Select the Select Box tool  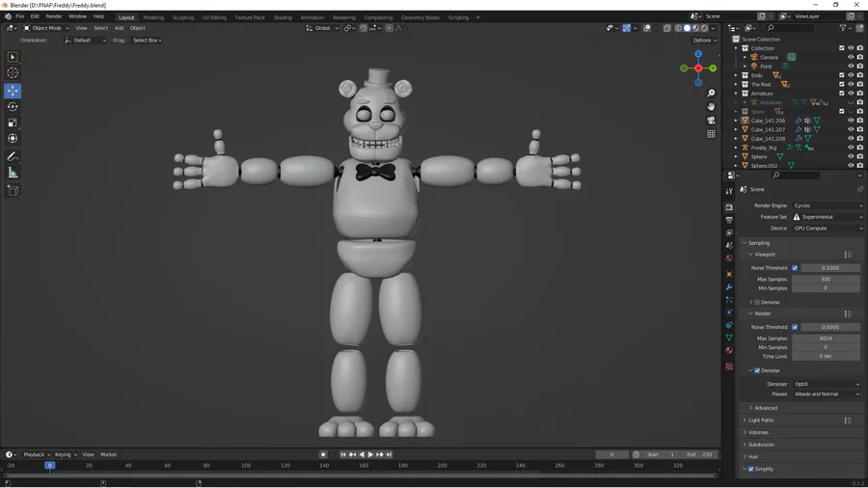13,57
